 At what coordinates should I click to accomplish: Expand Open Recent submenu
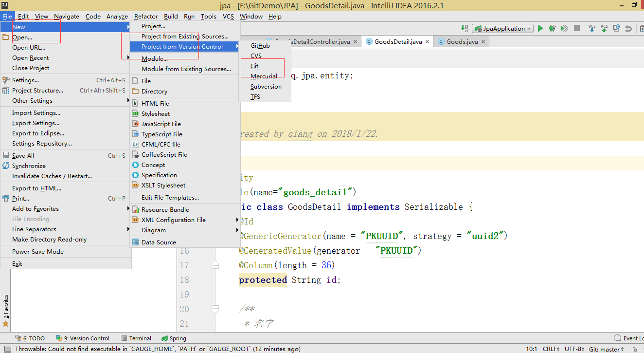click(66, 58)
